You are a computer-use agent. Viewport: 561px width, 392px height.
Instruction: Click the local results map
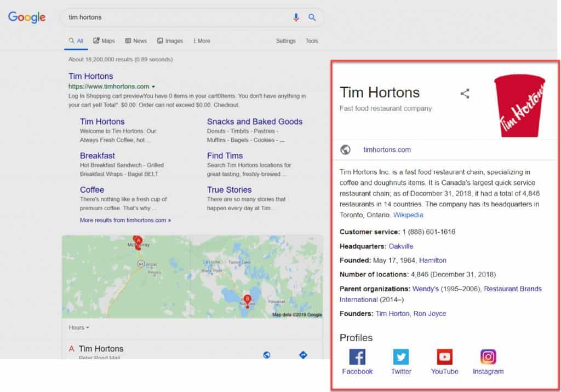click(x=192, y=277)
